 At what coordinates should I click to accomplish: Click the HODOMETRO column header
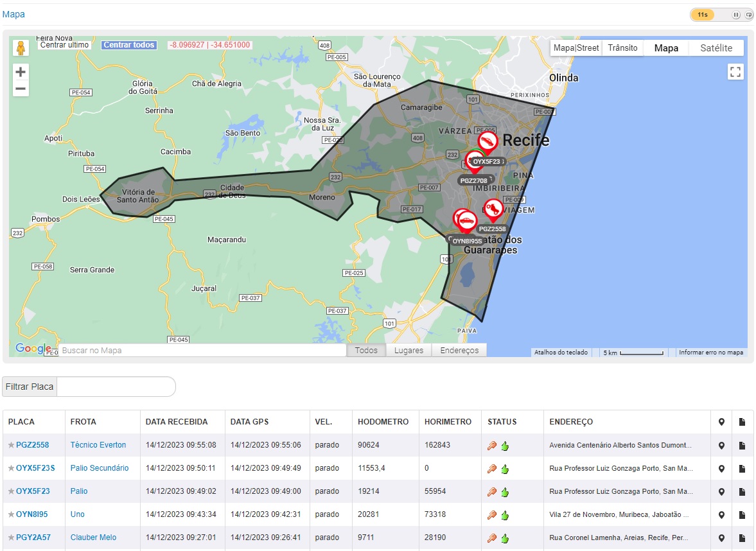point(383,422)
